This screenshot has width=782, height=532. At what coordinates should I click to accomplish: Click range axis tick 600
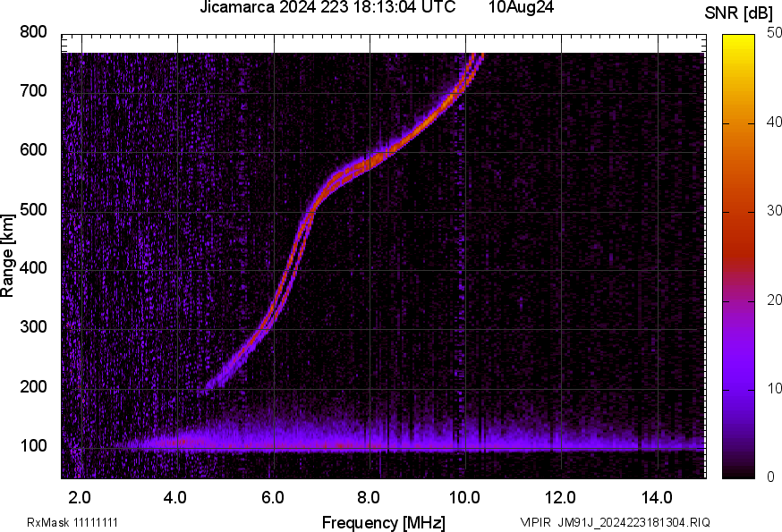coord(33,149)
